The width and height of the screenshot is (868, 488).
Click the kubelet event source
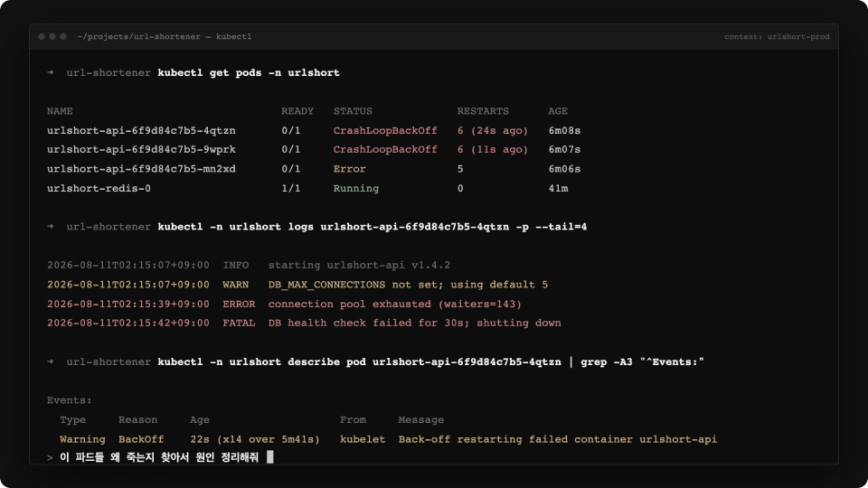point(363,439)
